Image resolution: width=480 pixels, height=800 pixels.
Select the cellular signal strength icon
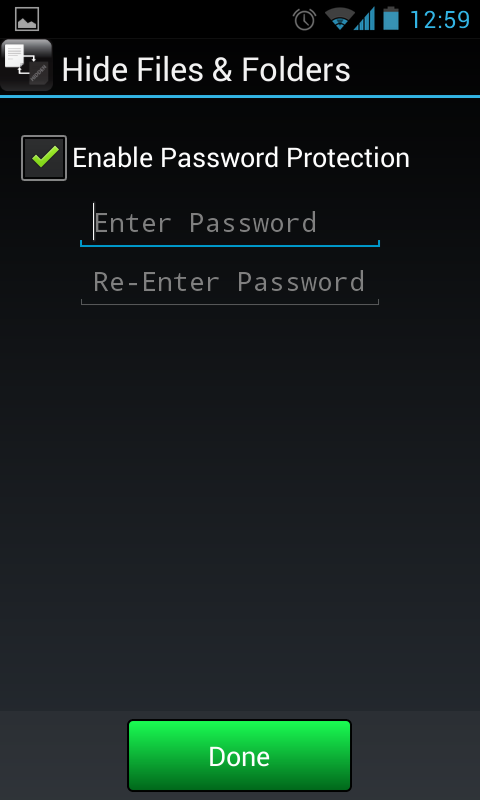tap(365, 19)
